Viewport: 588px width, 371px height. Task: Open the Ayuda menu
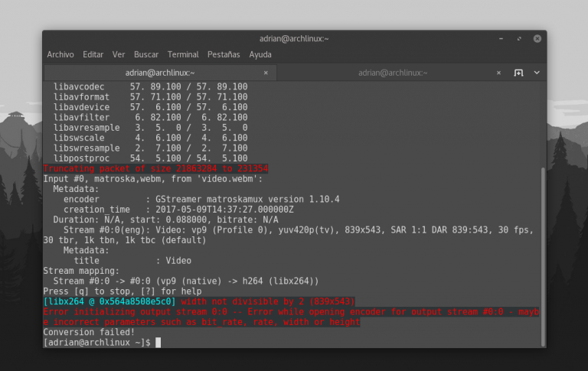pyautogui.click(x=260, y=54)
